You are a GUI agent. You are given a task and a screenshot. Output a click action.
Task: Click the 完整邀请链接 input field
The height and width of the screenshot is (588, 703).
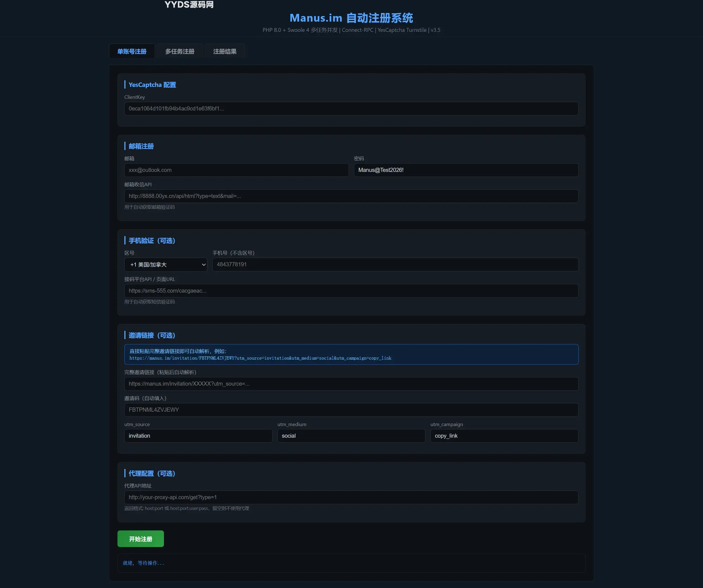click(351, 384)
